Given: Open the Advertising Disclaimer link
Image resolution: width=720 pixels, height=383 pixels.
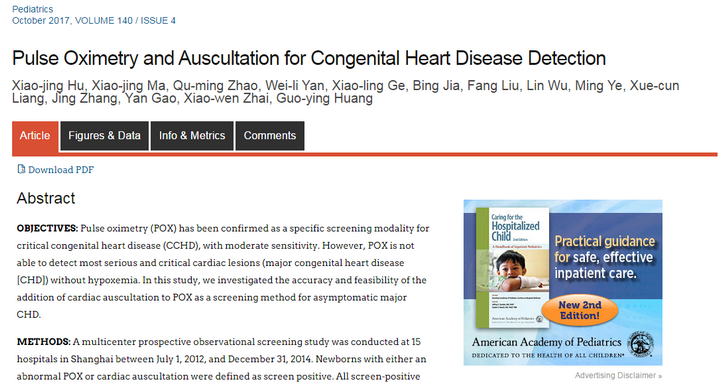Looking at the screenshot, I should tap(618, 375).
